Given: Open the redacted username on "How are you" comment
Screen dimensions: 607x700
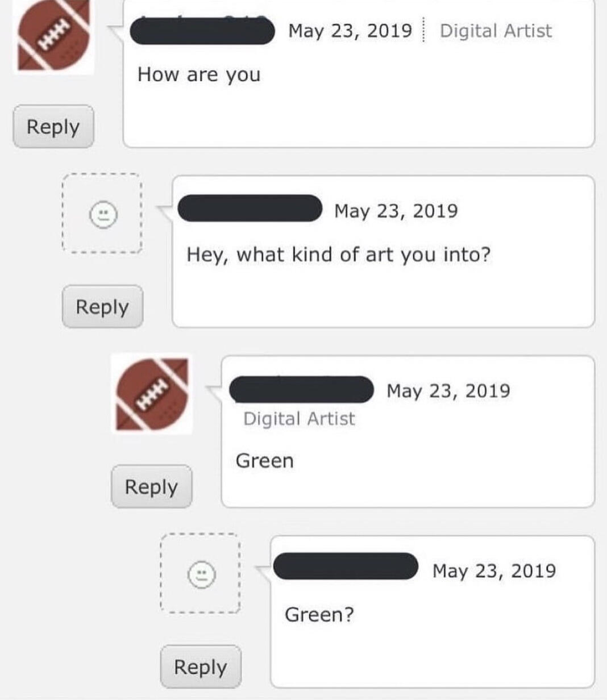Looking at the screenshot, I should click(x=202, y=31).
